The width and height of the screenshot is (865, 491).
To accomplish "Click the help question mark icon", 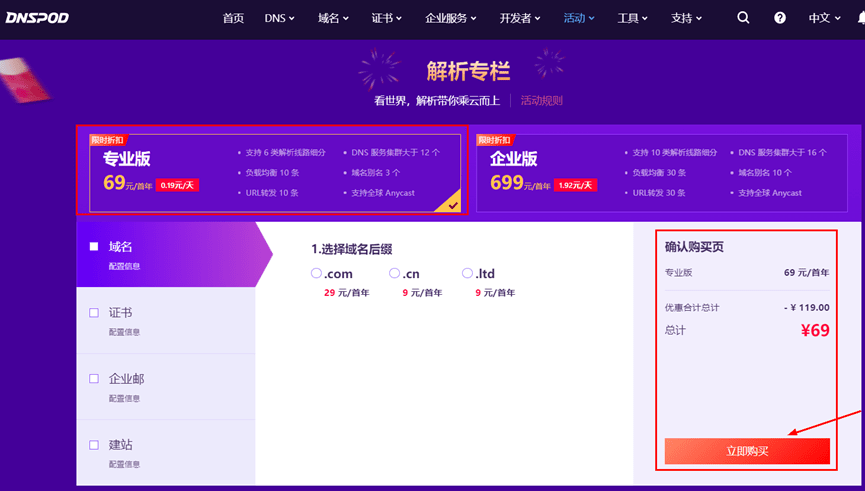I will 780,18.
